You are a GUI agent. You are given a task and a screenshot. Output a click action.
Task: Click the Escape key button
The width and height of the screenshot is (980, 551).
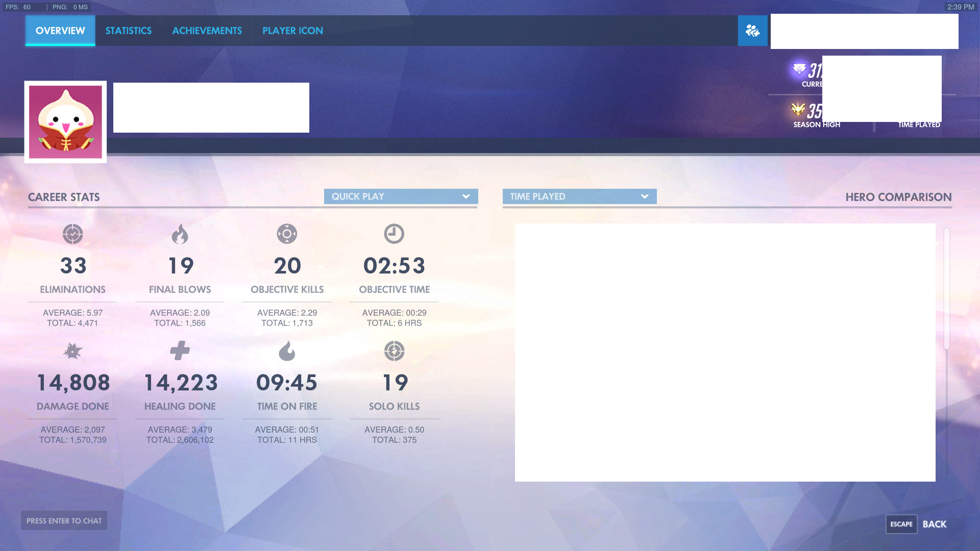[x=901, y=524]
